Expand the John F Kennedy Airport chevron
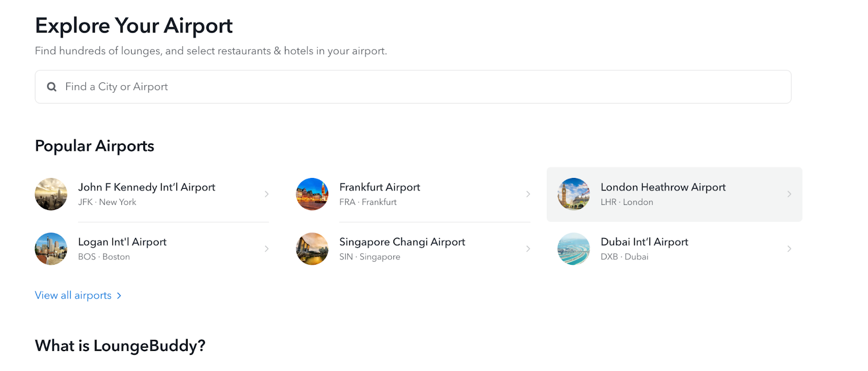 coord(266,194)
